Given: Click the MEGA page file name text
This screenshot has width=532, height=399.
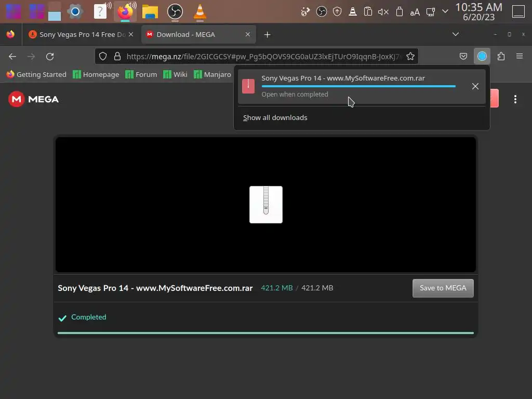Looking at the screenshot, I should 155,288.
